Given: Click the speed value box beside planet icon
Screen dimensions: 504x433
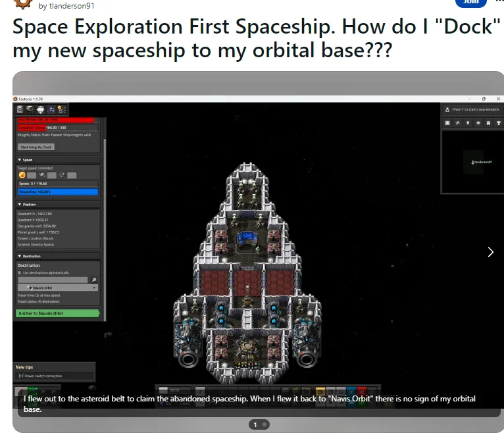Looking at the screenshot, I should click(x=52, y=175).
